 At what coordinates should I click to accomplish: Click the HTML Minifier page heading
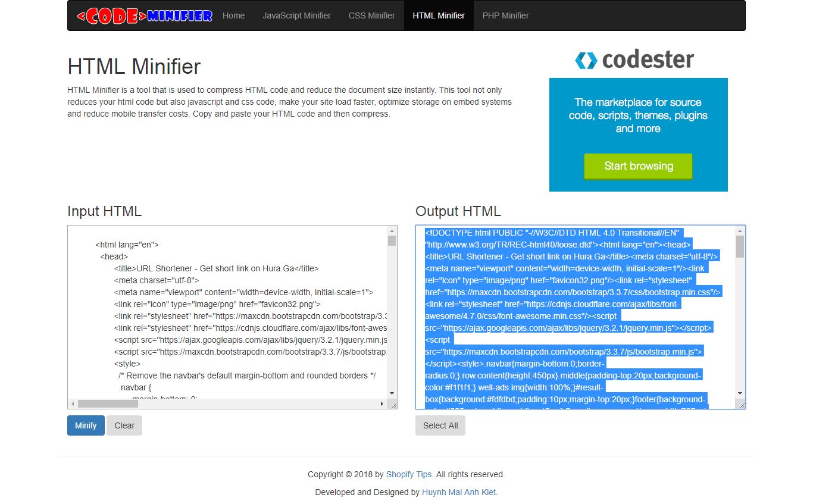coord(134,66)
